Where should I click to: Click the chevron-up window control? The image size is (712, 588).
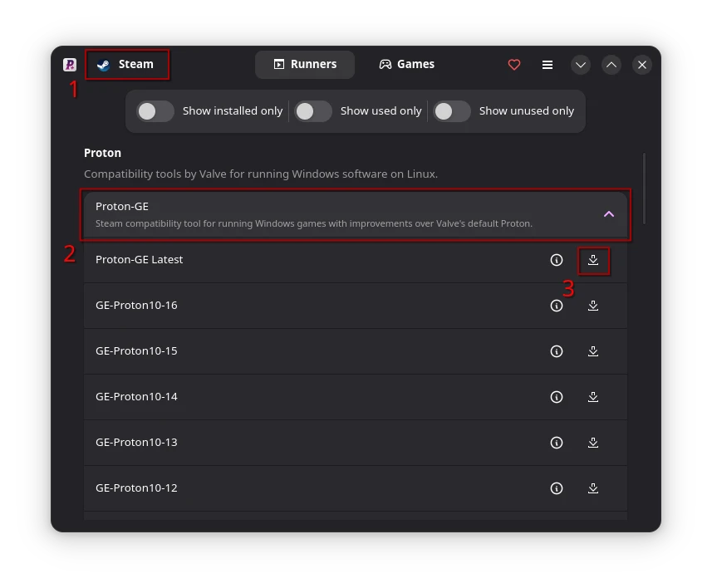pos(611,64)
